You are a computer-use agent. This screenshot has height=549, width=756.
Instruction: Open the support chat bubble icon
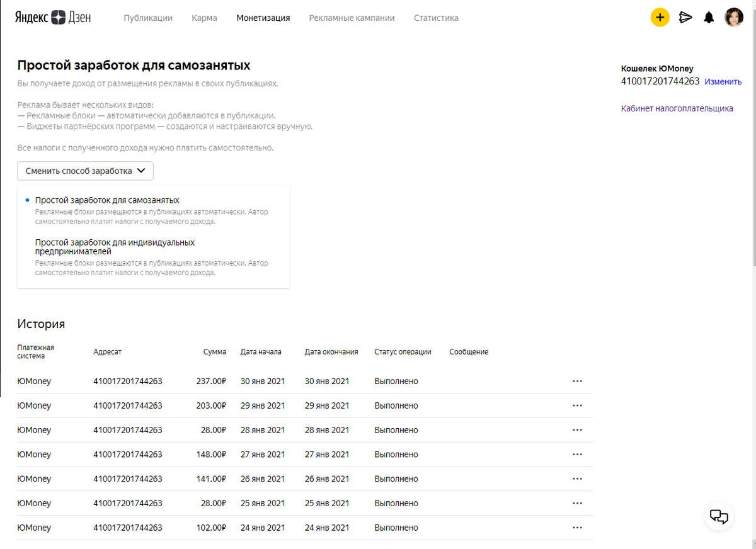tap(719, 517)
